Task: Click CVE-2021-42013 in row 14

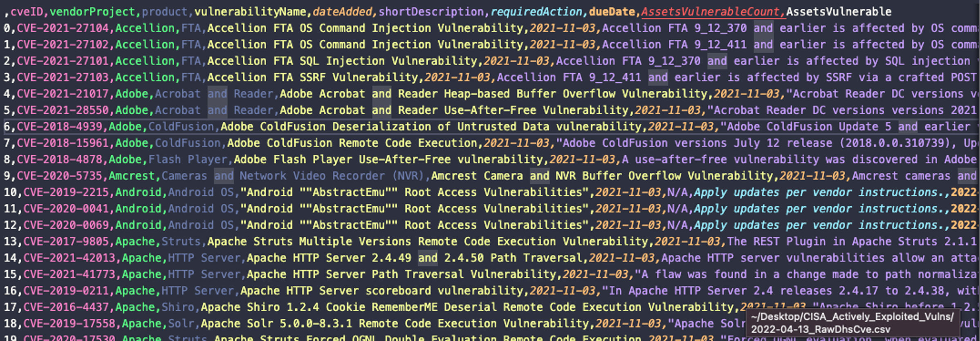Action: pyautogui.click(x=70, y=257)
